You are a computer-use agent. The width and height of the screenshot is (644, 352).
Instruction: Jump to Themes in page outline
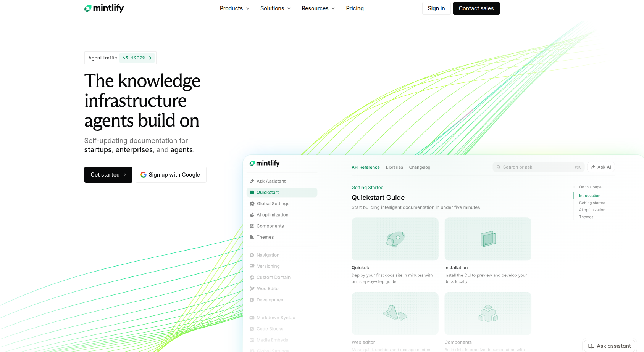[586, 217]
